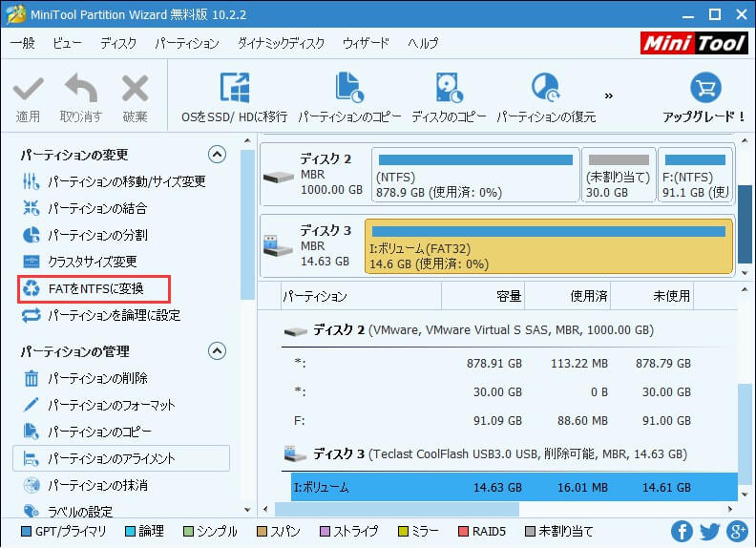Select パーティションの移動/サイズ変更 in sidebar
Image resolution: width=756 pixels, height=548 pixels.
point(115,181)
